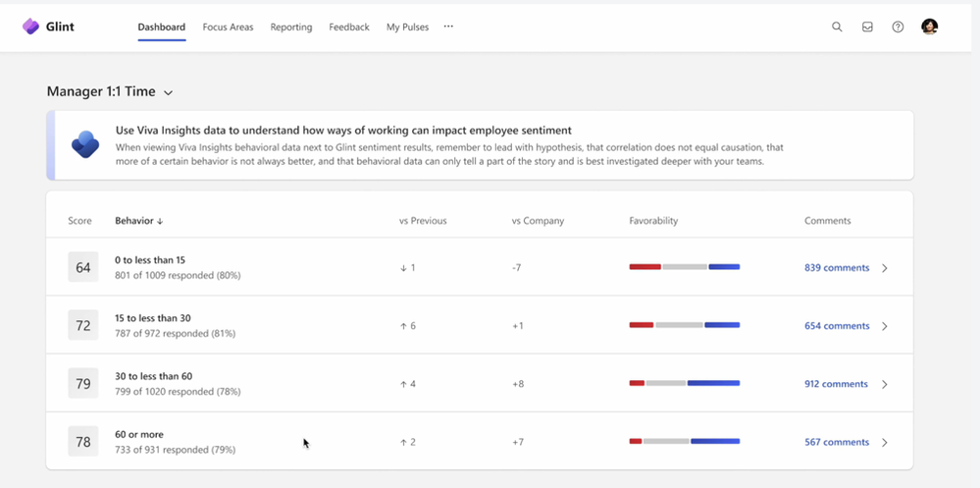This screenshot has height=488, width=980.
Task: Sort by vs Previous column header
Action: [423, 221]
